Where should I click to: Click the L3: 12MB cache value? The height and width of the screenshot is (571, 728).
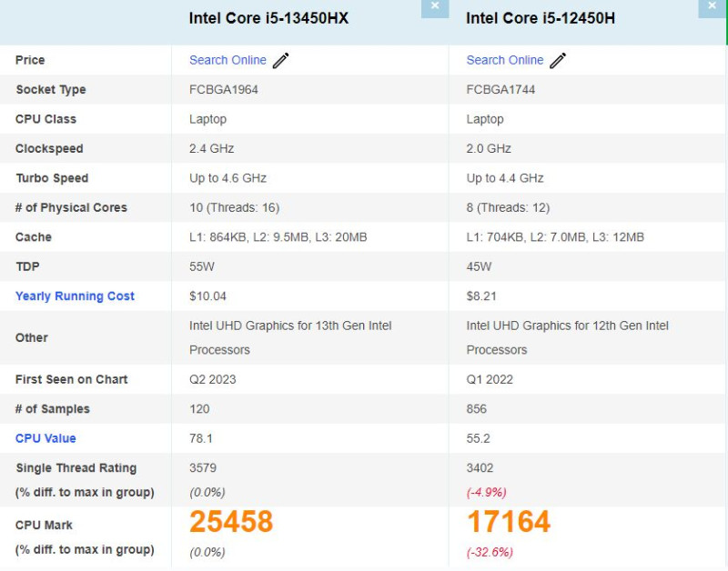point(618,237)
